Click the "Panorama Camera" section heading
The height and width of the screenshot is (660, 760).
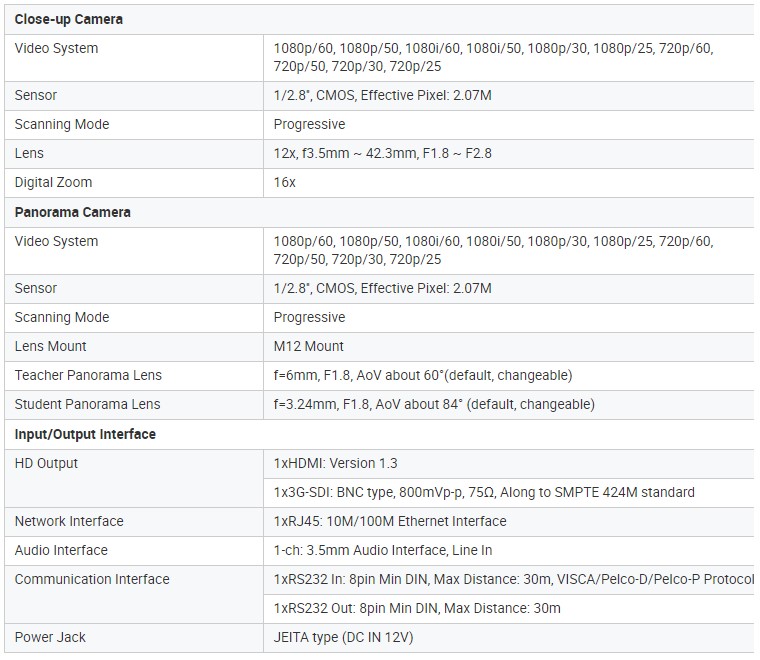pyautogui.click(x=72, y=212)
